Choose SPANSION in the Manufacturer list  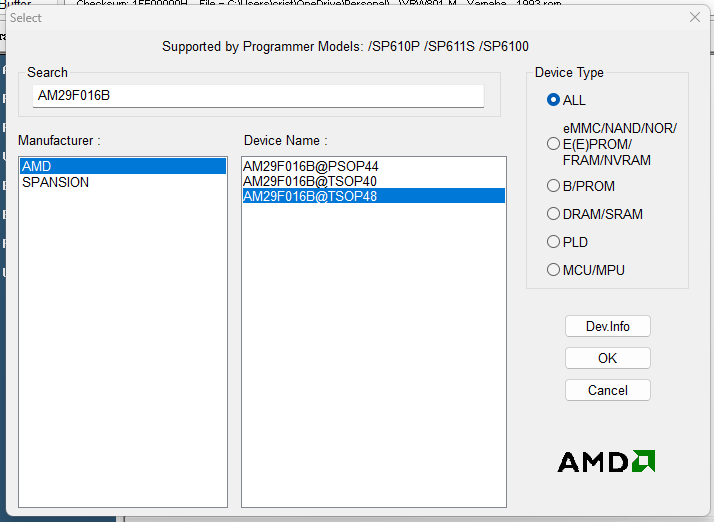tap(56, 182)
